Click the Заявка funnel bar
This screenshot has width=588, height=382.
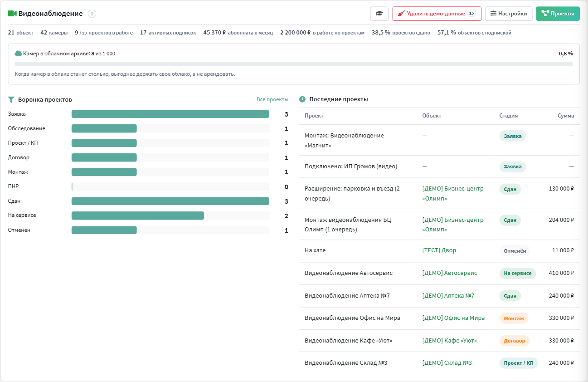coord(170,114)
